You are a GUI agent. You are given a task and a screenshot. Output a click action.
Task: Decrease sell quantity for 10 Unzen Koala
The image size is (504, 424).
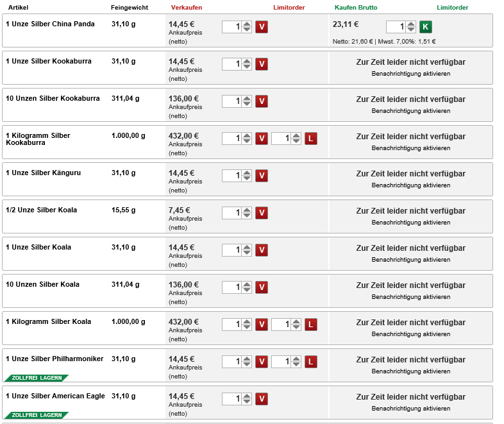click(x=247, y=291)
